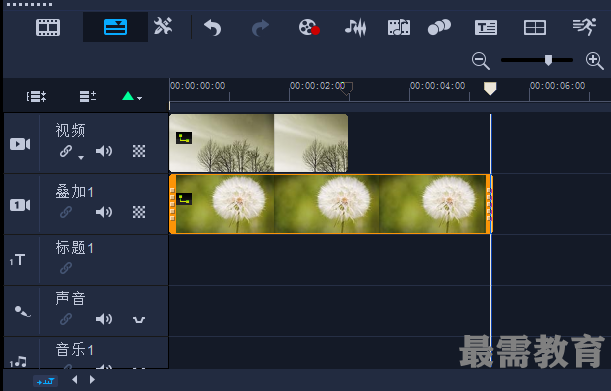
Task: Click the 叠加1 track label
Action: pyautogui.click(x=74, y=191)
